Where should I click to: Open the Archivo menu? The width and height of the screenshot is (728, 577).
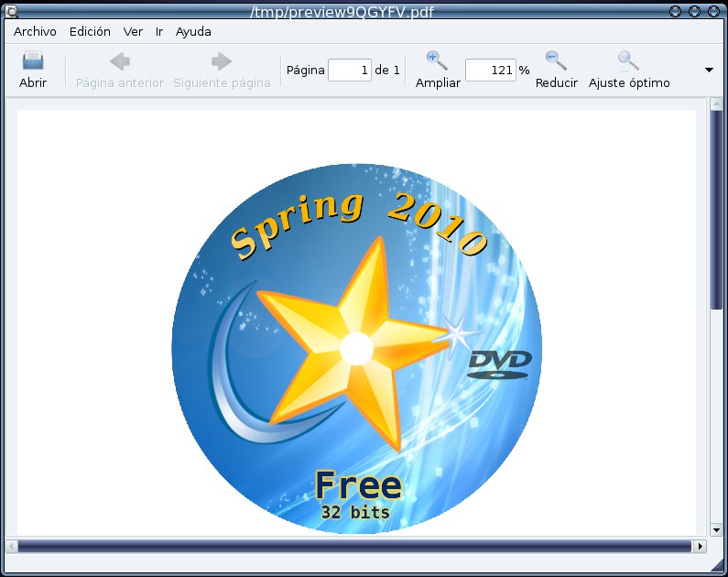(x=35, y=31)
